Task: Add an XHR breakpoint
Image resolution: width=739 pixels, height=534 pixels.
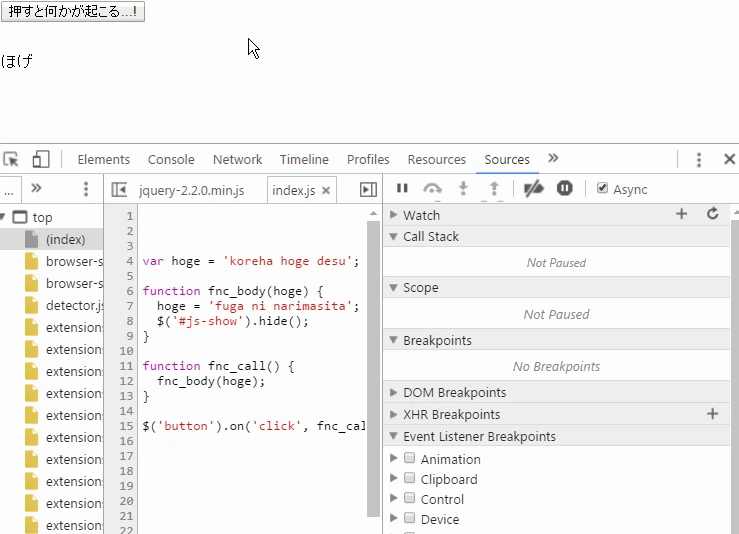Action: point(713,414)
